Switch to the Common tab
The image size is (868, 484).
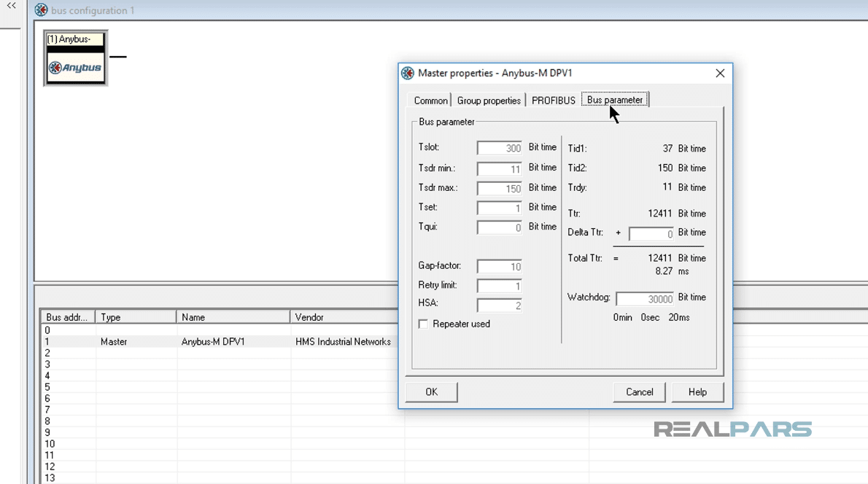[430, 101]
